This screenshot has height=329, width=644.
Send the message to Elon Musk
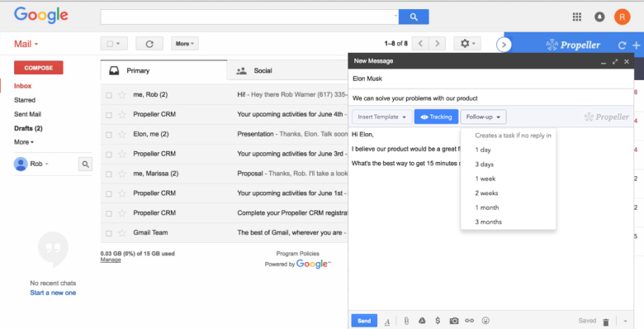364,321
